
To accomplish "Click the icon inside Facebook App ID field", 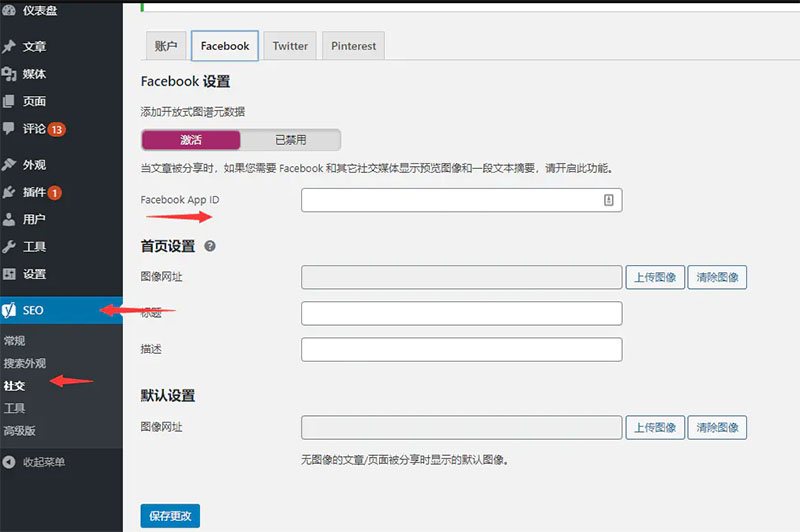I will (x=609, y=200).
